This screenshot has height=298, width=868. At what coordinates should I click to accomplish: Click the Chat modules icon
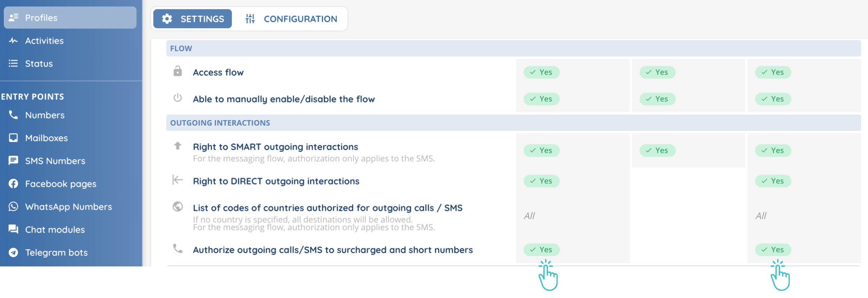tap(13, 229)
